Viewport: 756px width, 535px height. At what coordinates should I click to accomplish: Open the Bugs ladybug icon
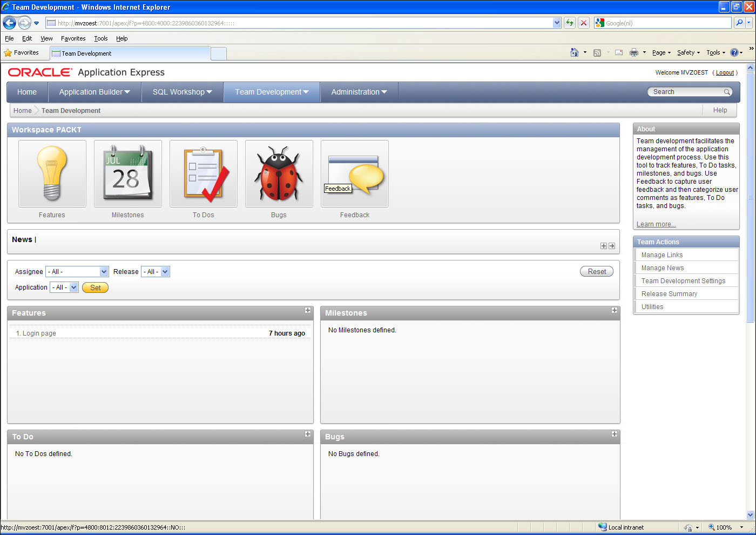click(x=279, y=173)
